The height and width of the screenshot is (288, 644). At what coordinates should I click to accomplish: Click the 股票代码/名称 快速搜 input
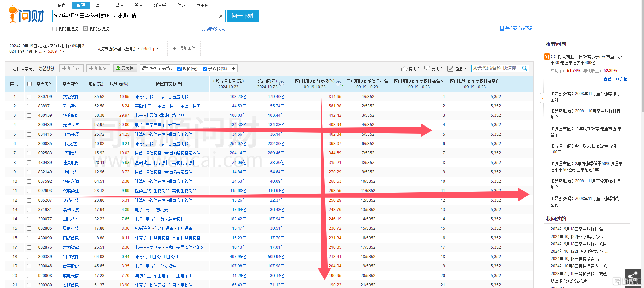(496, 68)
